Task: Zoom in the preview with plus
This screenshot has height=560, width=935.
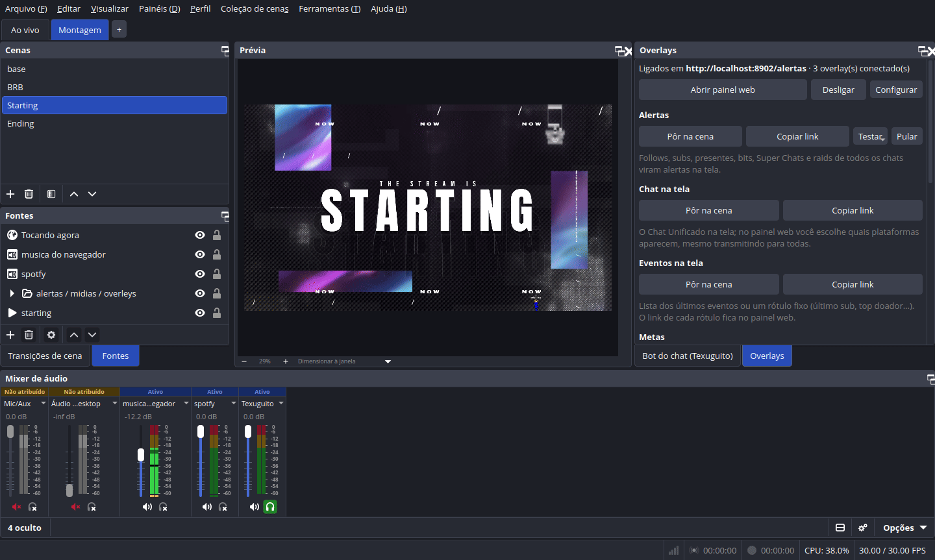Action: [286, 361]
